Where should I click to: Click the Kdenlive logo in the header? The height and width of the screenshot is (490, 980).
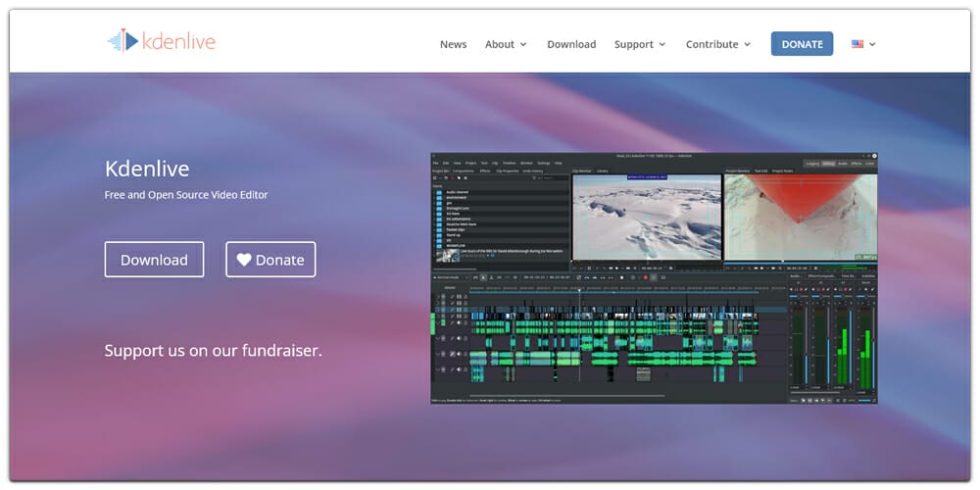162,40
